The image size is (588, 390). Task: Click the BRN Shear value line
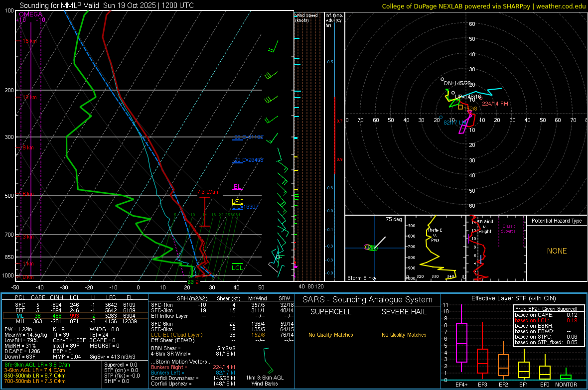tap(193, 348)
